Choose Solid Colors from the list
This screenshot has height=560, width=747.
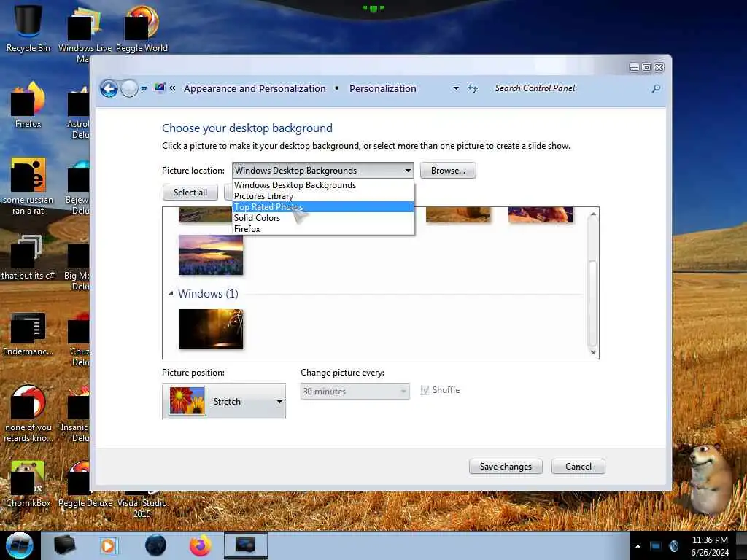(x=323, y=217)
